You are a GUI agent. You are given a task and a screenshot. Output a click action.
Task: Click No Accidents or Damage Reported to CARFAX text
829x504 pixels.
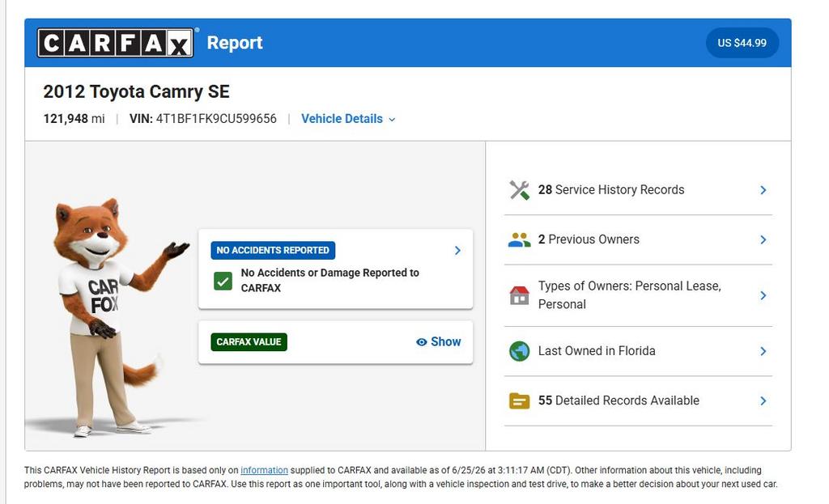(x=330, y=281)
